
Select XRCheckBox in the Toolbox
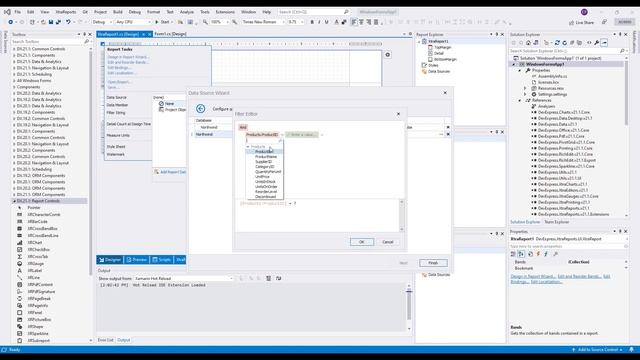tap(38, 249)
